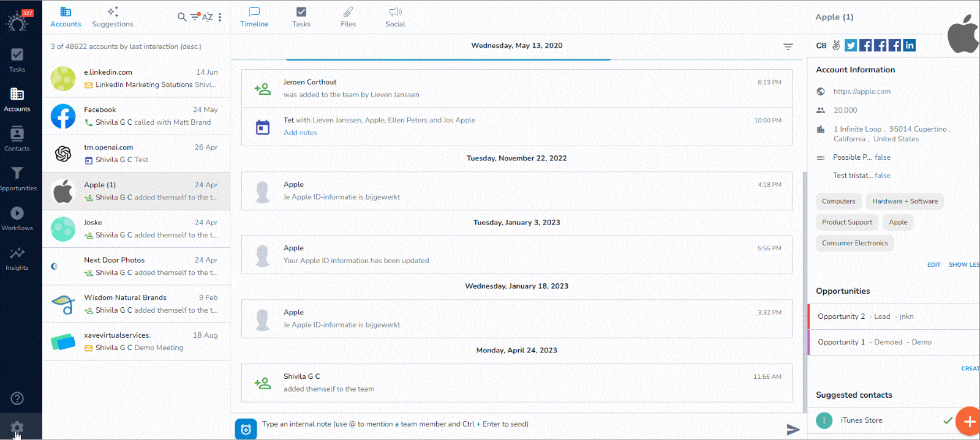Switch to the Social tab
Viewport: 980px width, 440px height.
[395, 17]
